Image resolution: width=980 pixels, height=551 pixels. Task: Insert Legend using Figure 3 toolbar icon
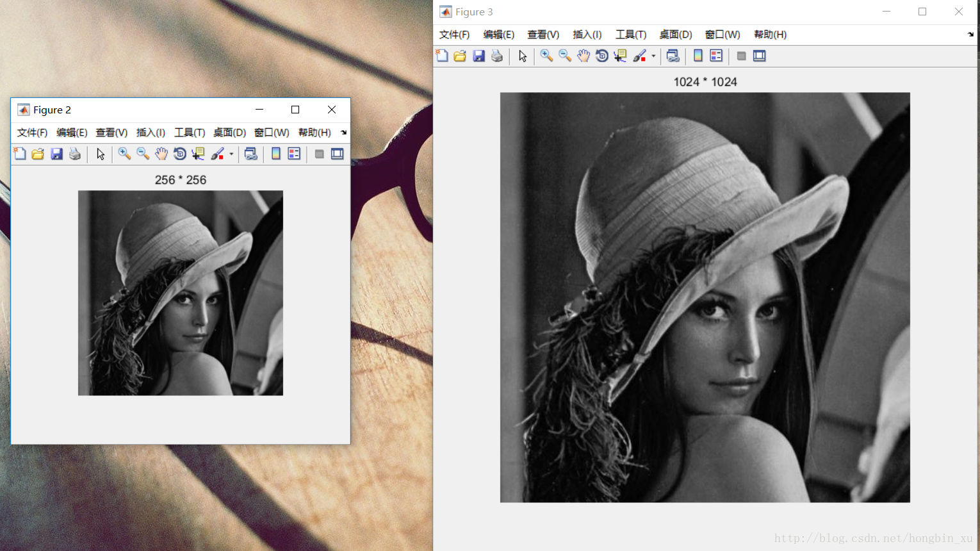pyautogui.click(x=716, y=56)
